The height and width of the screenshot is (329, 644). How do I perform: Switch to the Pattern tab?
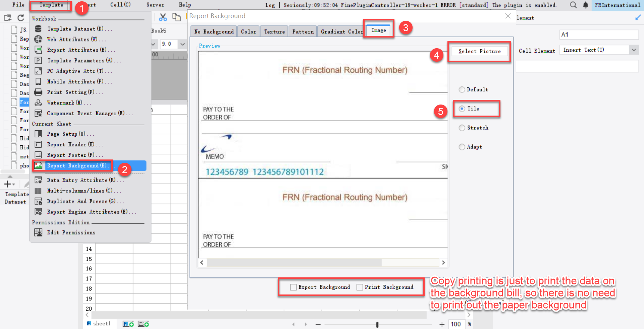point(303,31)
